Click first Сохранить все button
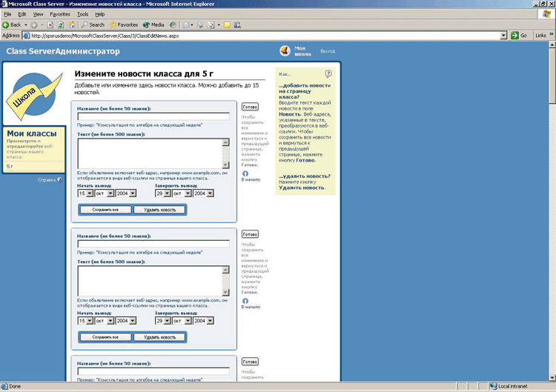This screenshot has height=392, width=556. click(105, 210)
